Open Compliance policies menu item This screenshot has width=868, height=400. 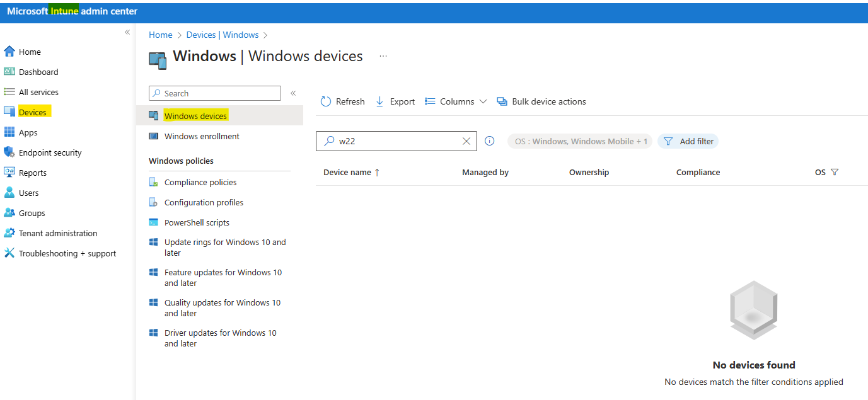(x=200, y=182)
